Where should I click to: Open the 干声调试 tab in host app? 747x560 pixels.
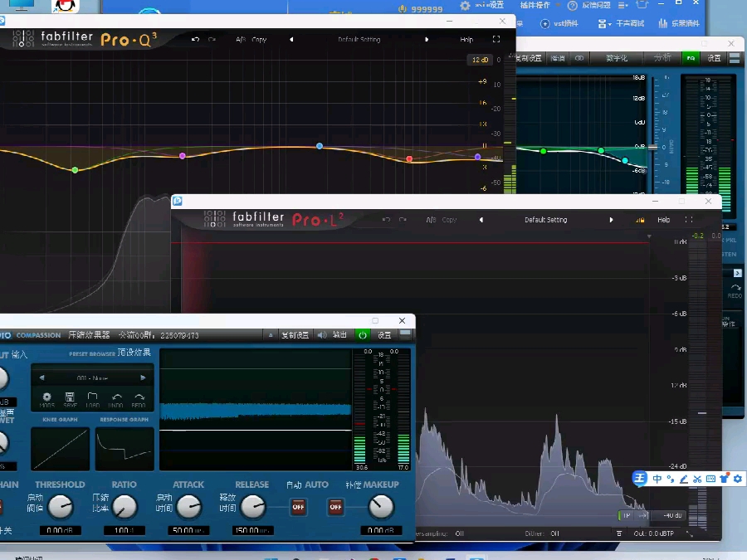point(621,23)
